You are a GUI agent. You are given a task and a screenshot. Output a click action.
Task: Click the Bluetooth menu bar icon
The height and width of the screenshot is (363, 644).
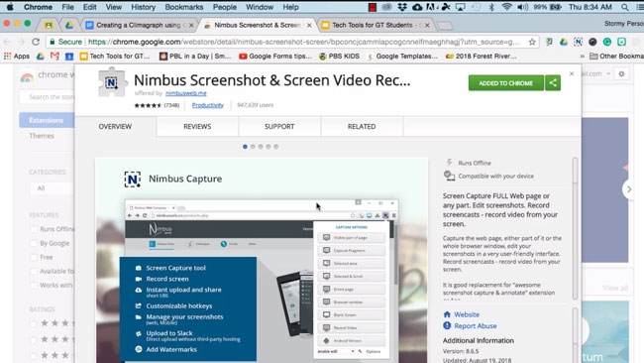491,7
